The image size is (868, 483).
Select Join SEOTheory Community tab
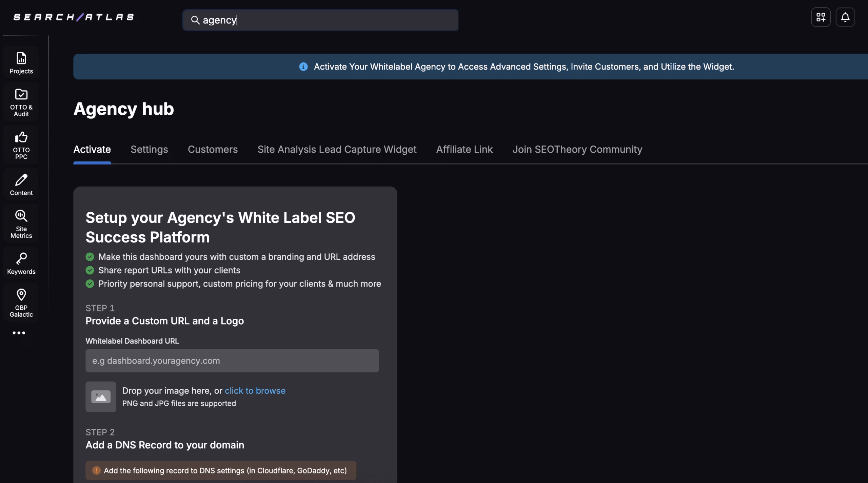point(577,150)
